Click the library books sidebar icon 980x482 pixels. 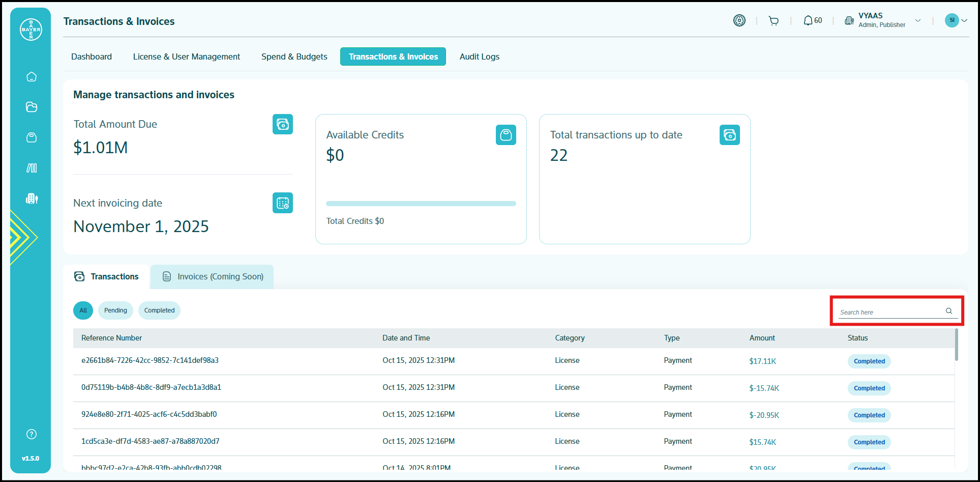[32, 168]
